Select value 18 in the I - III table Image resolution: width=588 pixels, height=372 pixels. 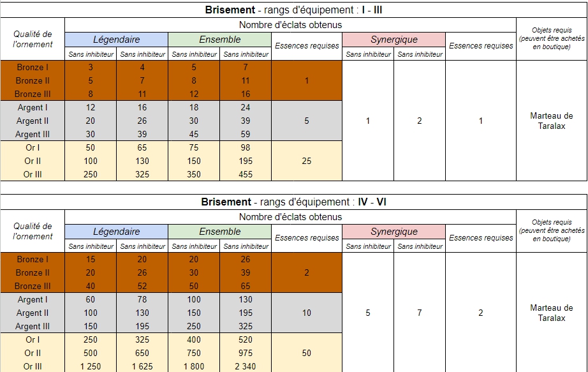[x=194, y=107]
